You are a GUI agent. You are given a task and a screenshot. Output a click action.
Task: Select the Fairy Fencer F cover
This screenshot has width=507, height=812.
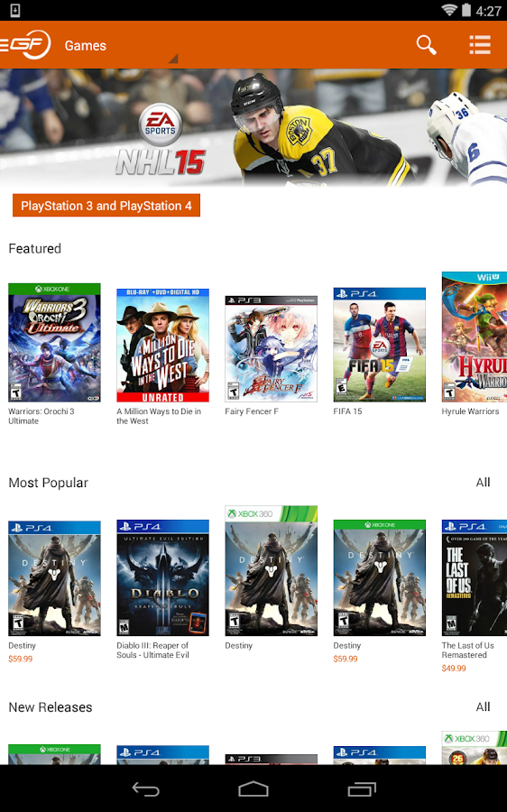271,348
